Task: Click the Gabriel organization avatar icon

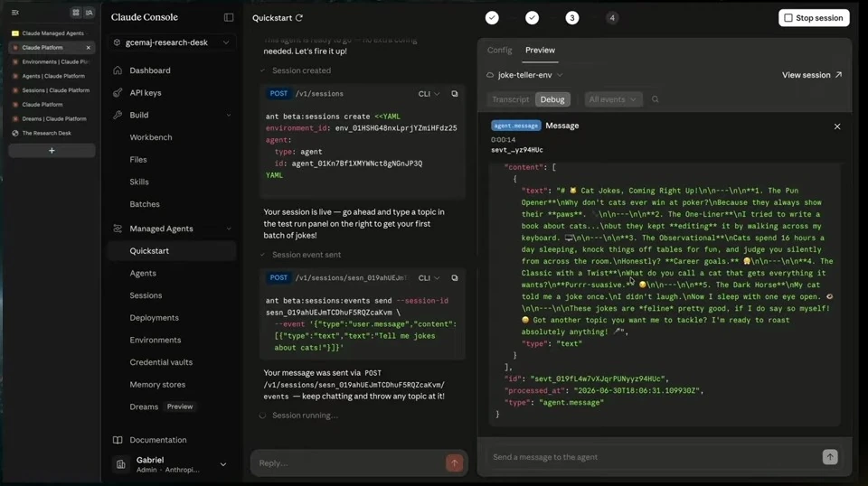Action: pos(120,464)
